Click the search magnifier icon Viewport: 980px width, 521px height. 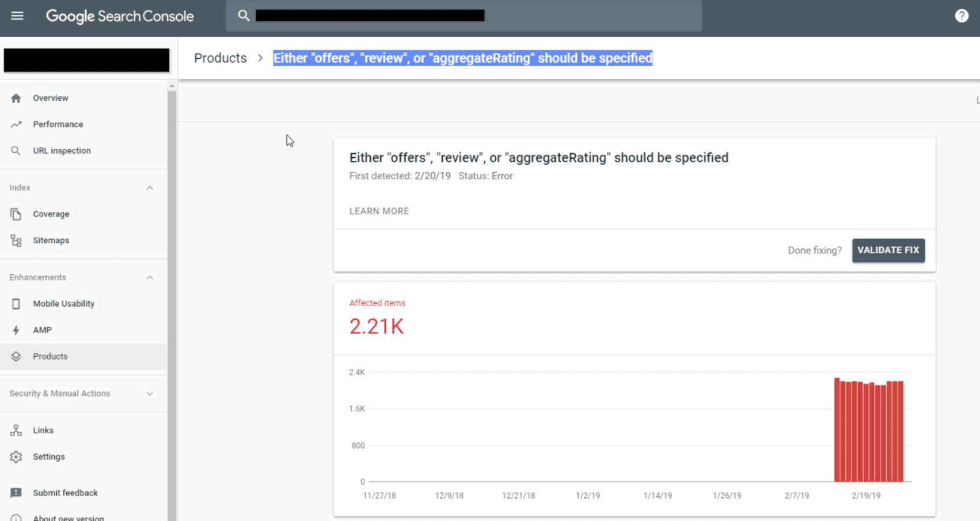pyautogui.click(x=244, y=16)
